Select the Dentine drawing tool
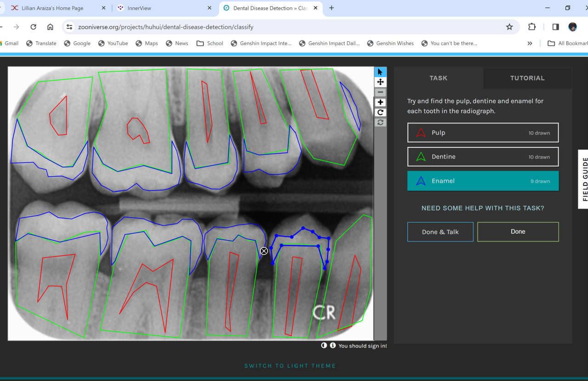Image resolution: width=588 pixels, height=381 pixels. pyautogui.click(x=483, y=157)
